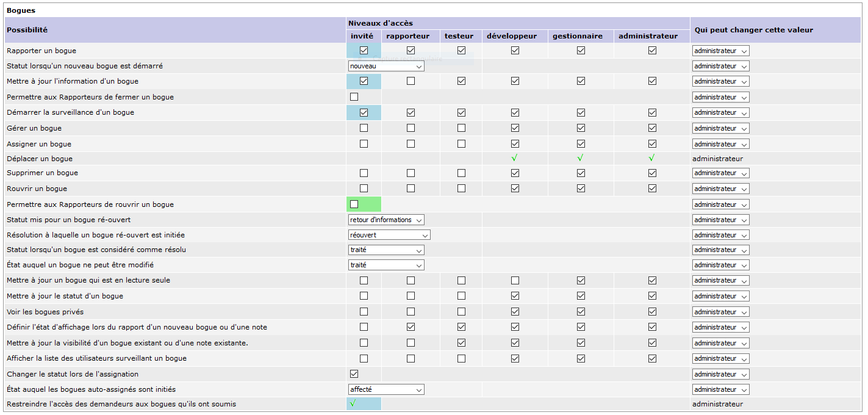Enable Permettre aux Rapporteurs de fermer un bogue
This screenshot has width=868, height=415.
[354, 97]
